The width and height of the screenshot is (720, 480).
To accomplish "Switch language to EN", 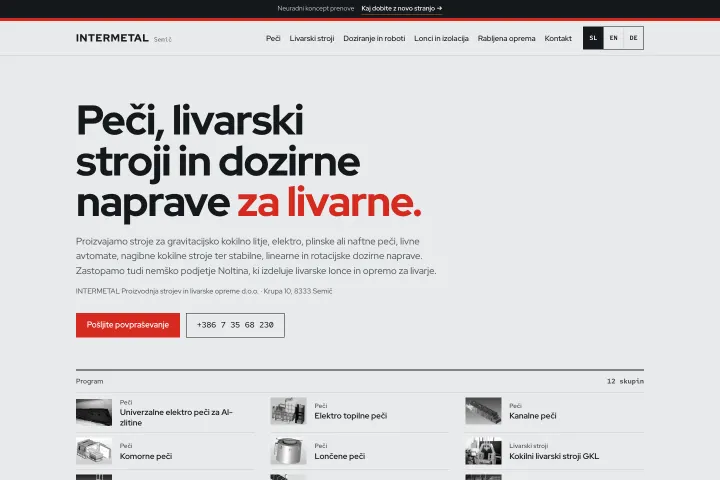I will [613, 38].
